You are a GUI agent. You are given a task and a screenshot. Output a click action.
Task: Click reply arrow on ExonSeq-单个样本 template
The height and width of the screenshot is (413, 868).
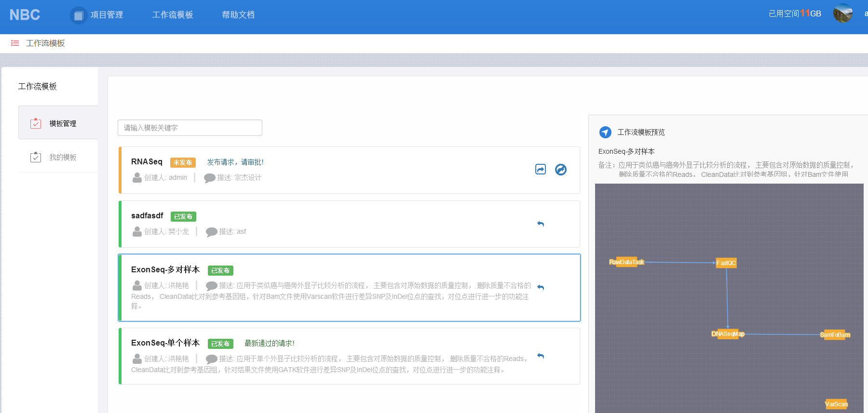541,357
